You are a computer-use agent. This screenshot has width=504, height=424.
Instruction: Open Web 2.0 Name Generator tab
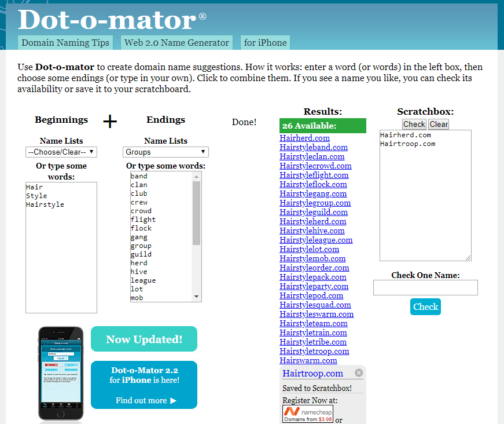[176, 42]
